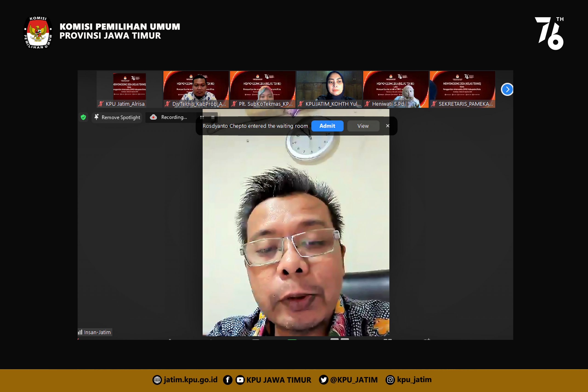Viewport: 588px width, 392px height.
Task: Click the Instagram kpu_jatim icon
Action: tap(390, 380)
